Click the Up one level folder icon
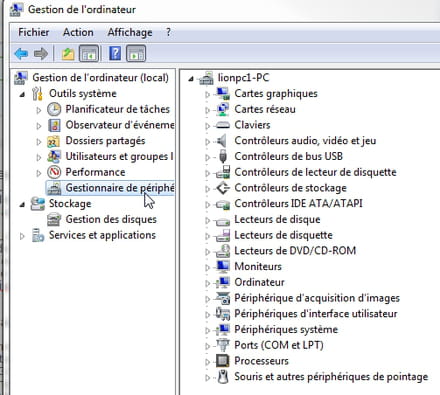The height and width of the screenshot is (395, 440). pos(68,53)
